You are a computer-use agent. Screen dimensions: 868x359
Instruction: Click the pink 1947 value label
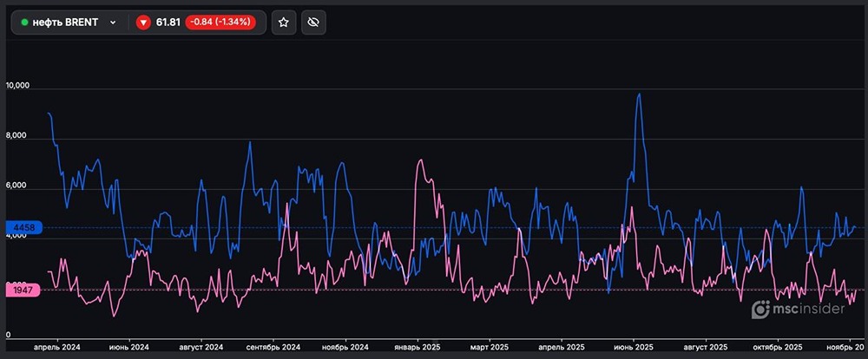click(x=23, y=290)
